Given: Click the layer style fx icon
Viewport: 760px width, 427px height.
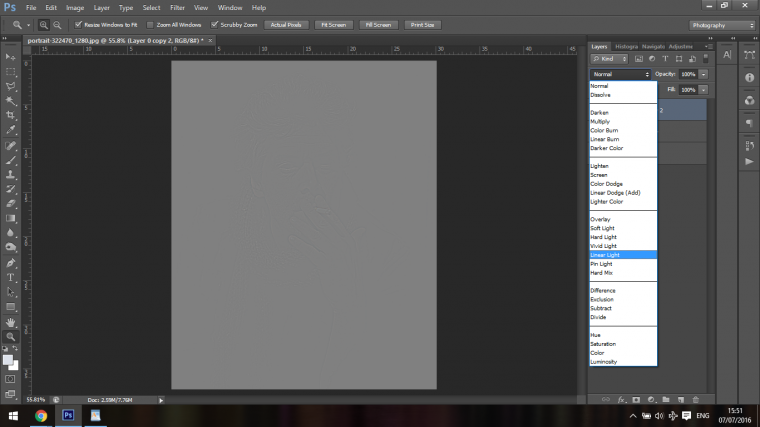Looking at the screenshot, I should 621,399.
